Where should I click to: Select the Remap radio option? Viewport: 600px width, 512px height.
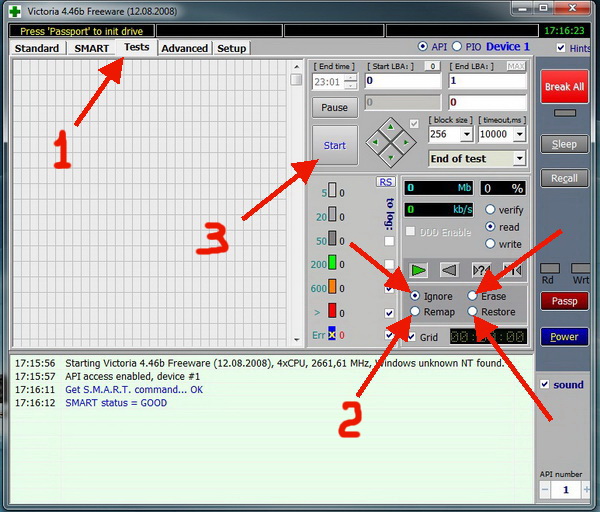[416, 312]
